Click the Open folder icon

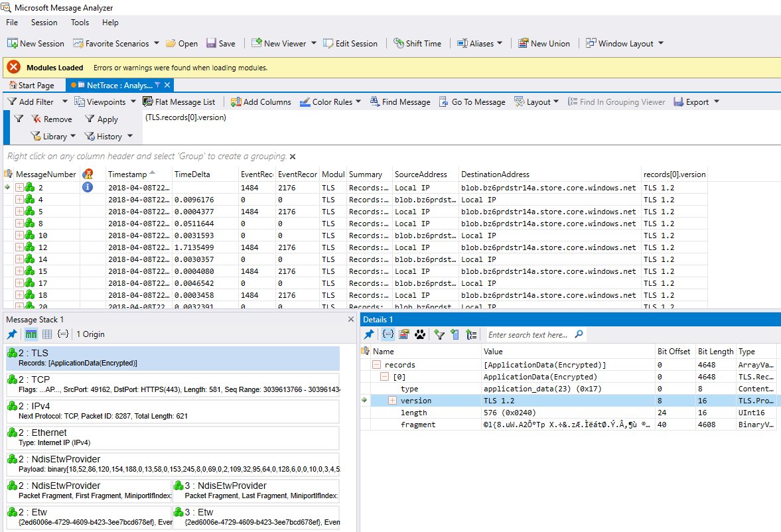tap(171, 43)
